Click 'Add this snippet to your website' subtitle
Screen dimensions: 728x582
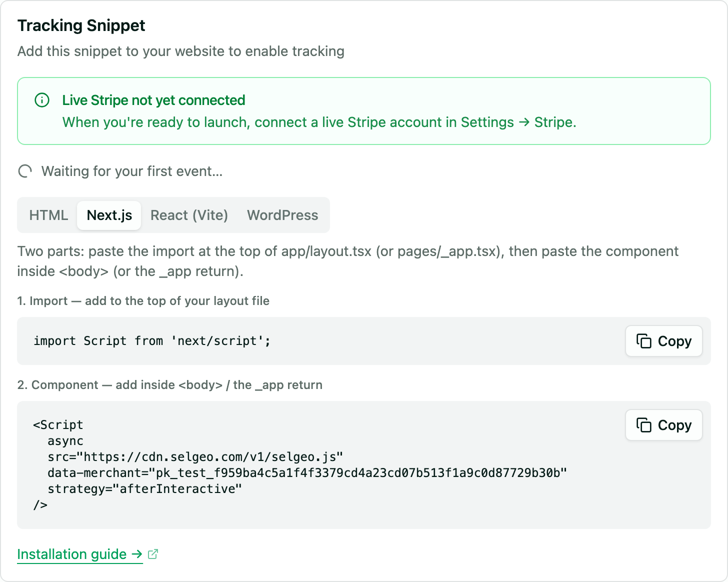(181, 51)
